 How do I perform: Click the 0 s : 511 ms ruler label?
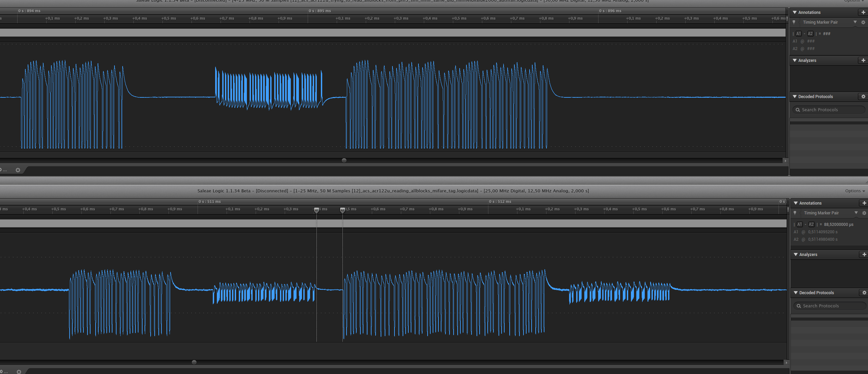point(210,202)
